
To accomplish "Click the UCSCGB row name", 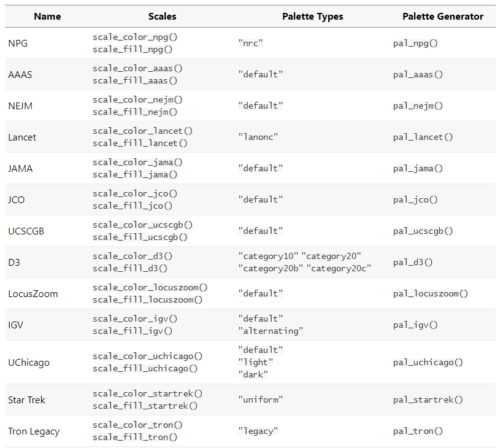I will [x=26, y=231].
